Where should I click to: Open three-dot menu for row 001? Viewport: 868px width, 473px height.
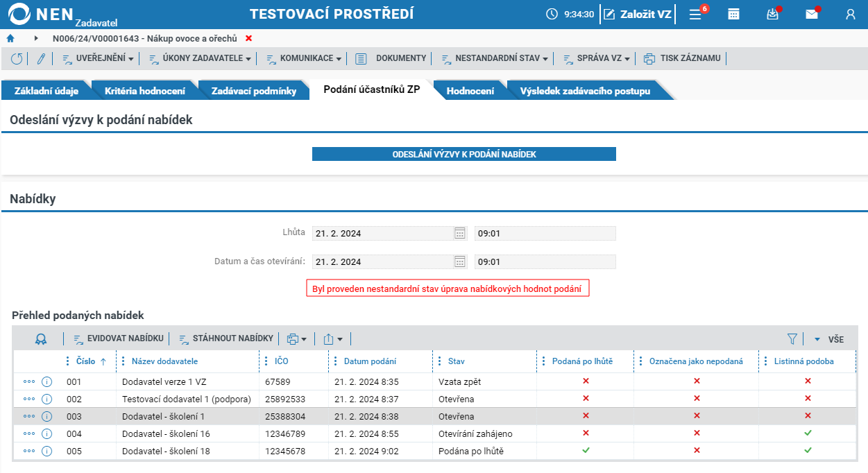point(29,381)
